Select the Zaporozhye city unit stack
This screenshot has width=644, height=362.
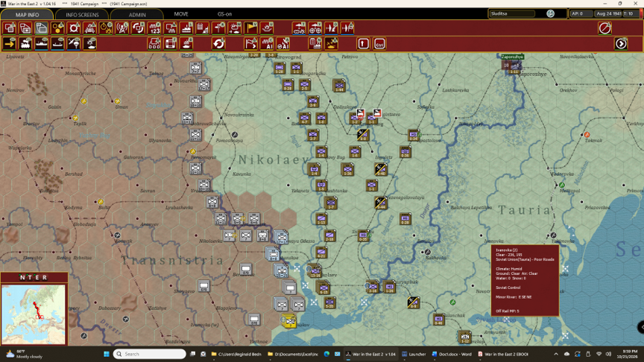click(x=511, y=66)
